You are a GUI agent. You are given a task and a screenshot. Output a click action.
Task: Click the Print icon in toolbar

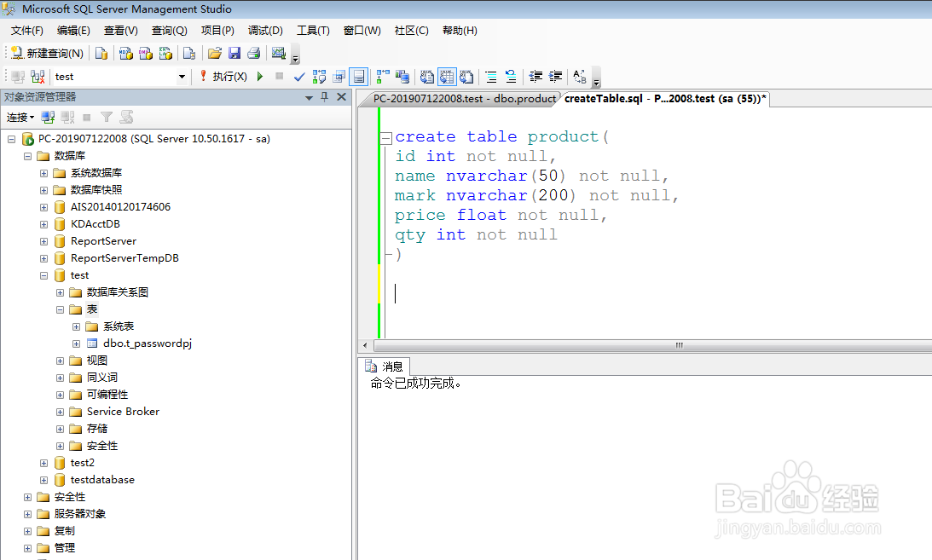pos(254,54)
